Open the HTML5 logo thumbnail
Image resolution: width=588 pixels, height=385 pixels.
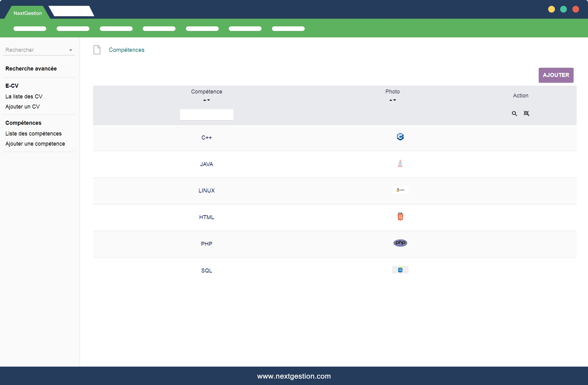pyautogui.click(x=400, y=216)
